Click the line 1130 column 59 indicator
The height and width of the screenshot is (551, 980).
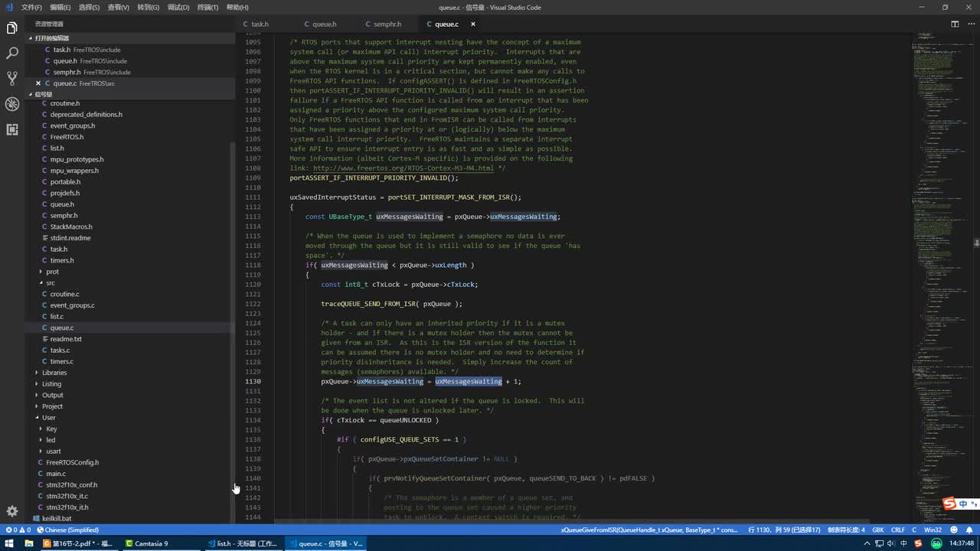[x=783, y=530]
